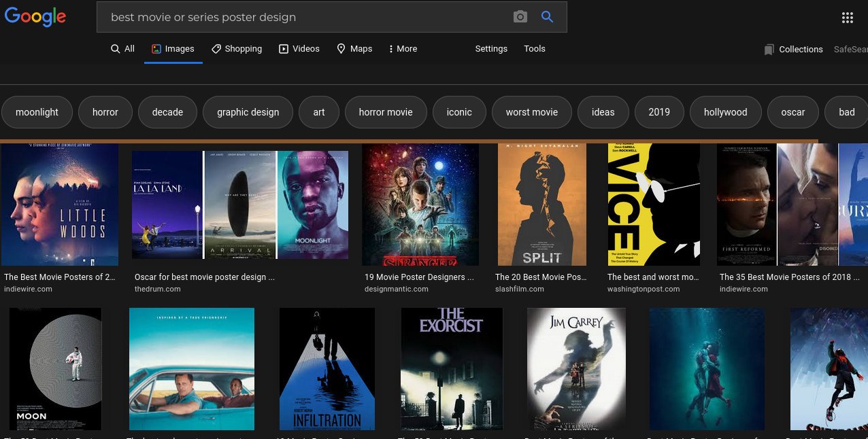The width and height of the screenshot is (868, 439).
Task: Open the Little Woods poster thumbnail
Action: click(60, 205)
